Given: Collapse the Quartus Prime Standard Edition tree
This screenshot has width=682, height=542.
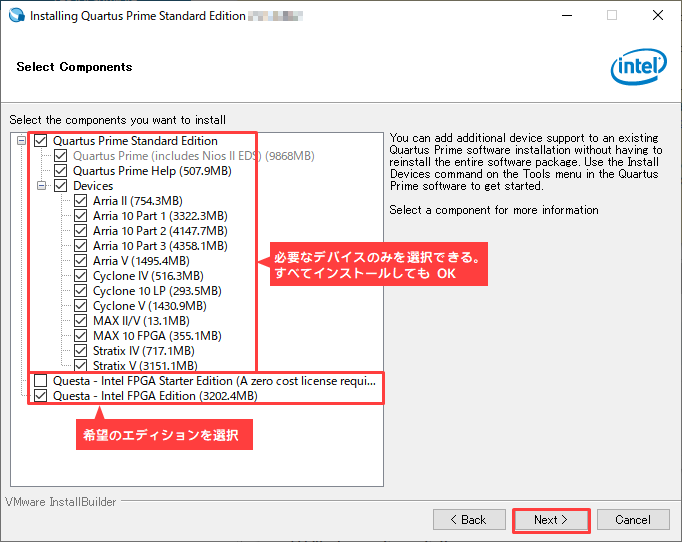Looking at the screenshot, I should pyautogui.click(x=21, y=141).
